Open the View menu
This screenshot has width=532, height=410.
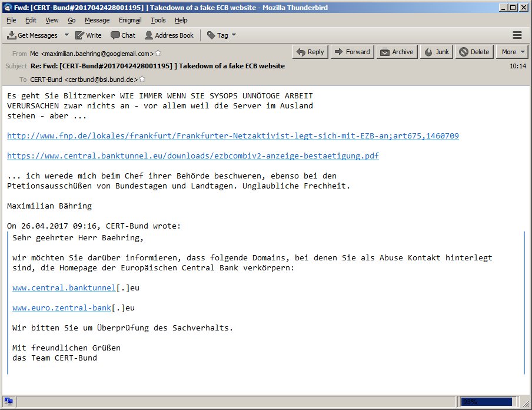point(52,21)
